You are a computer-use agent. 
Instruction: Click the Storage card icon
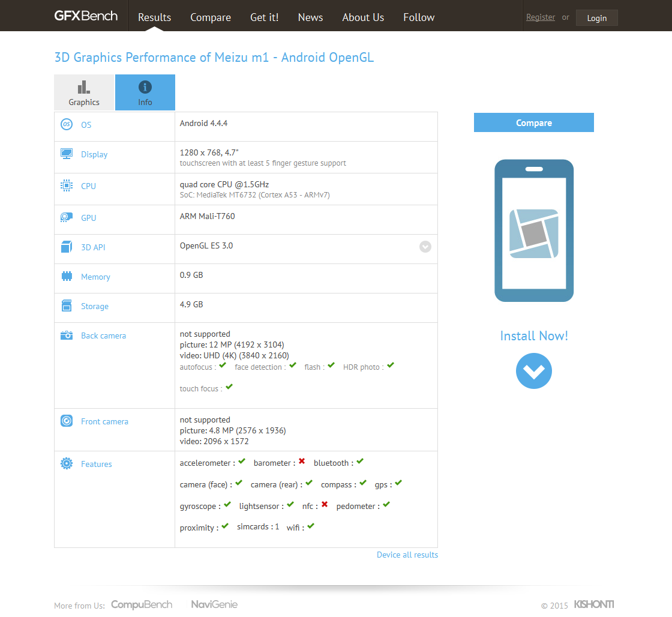[67, 305]
